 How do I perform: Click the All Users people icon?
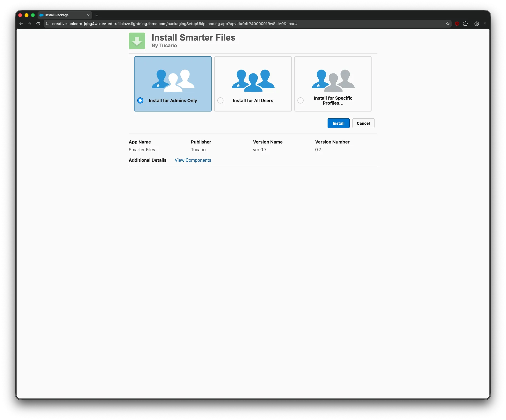(253, 81)
